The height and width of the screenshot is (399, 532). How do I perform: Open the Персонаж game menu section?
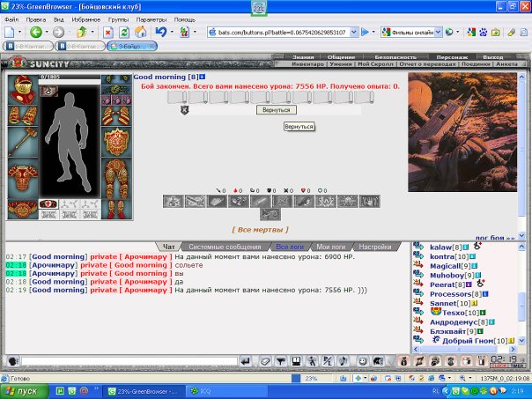coord(452,57)
